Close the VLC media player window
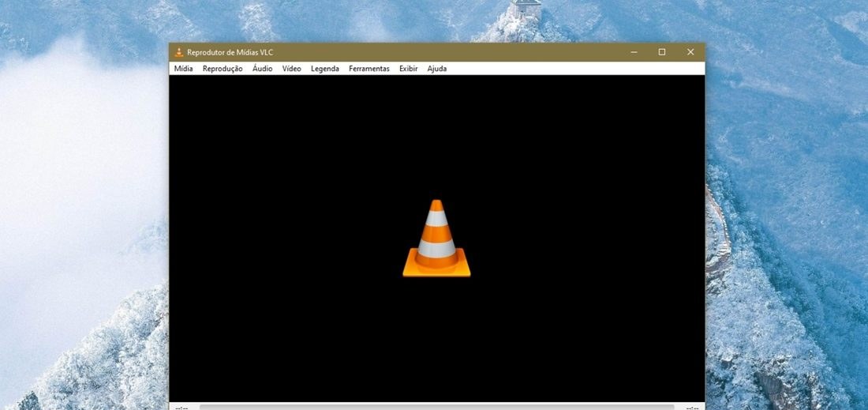The height and width of the screenshot is (410, 868). 690,52
